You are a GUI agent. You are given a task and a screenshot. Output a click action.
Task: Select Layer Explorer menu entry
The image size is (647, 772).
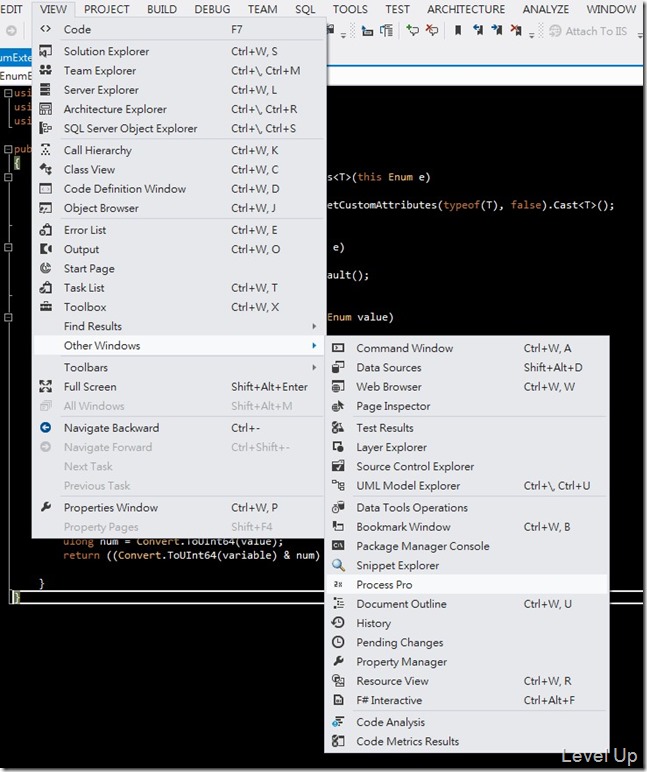point(467,447)
